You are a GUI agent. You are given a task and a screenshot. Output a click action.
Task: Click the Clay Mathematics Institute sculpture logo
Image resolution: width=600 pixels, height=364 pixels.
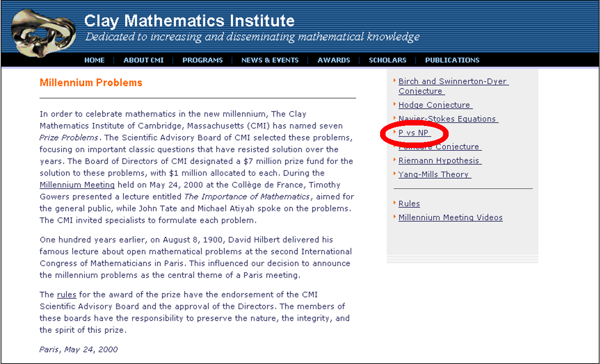pos(43,32)
